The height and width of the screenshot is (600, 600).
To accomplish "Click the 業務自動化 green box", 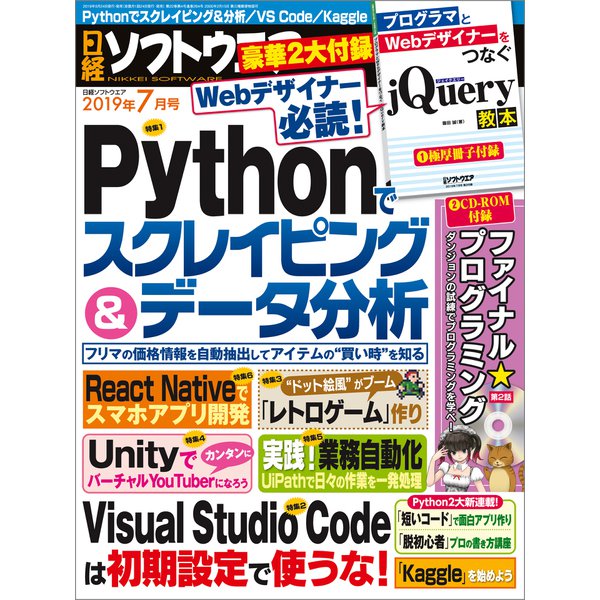I will [342, 463].
